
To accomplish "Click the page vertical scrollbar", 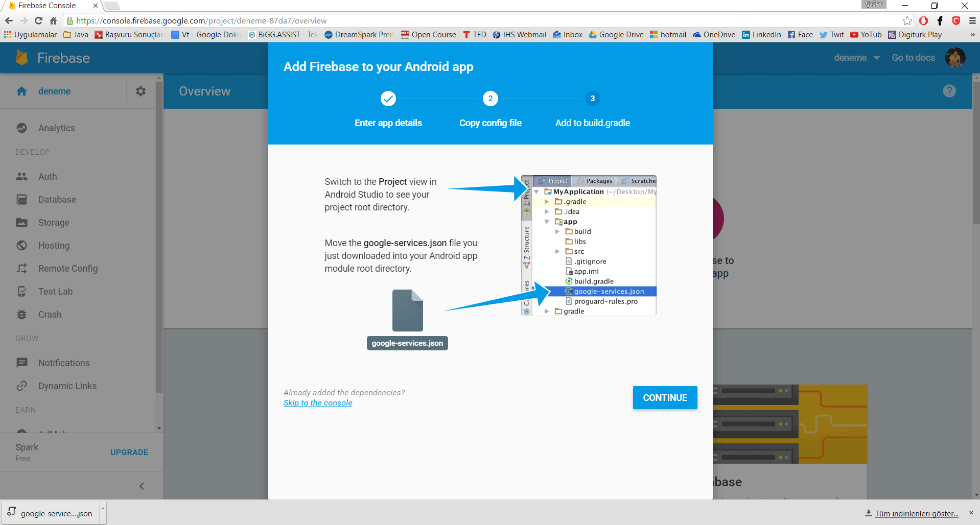I will (x=976, y=153).
